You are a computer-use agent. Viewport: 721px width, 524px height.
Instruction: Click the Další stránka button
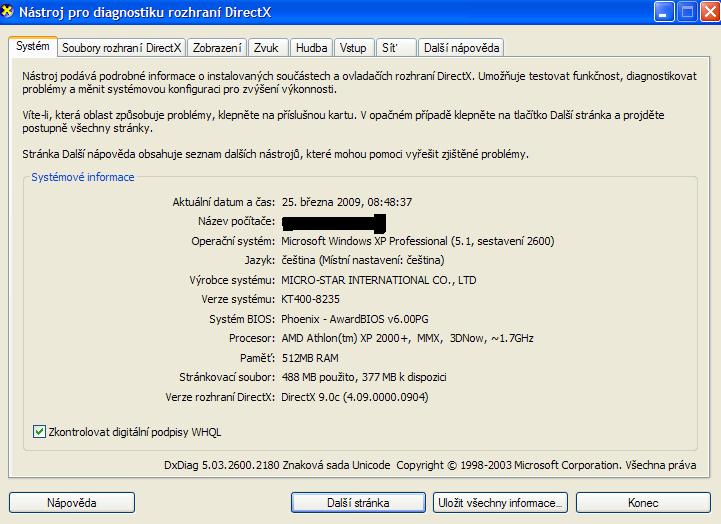tap(358, 502)
